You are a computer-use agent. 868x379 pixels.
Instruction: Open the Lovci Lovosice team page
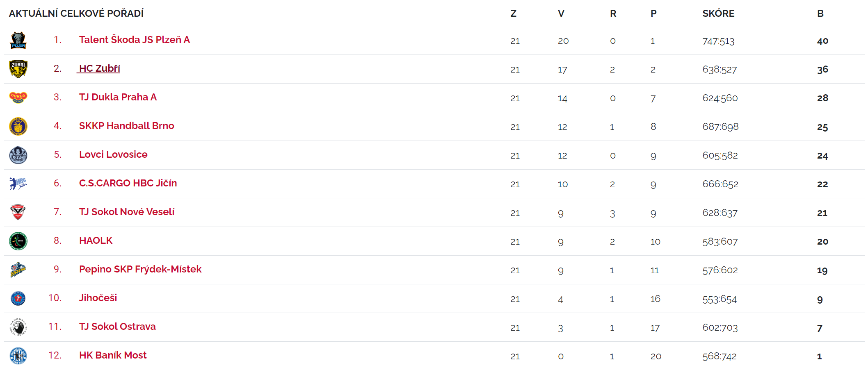(x=113, y=154)
